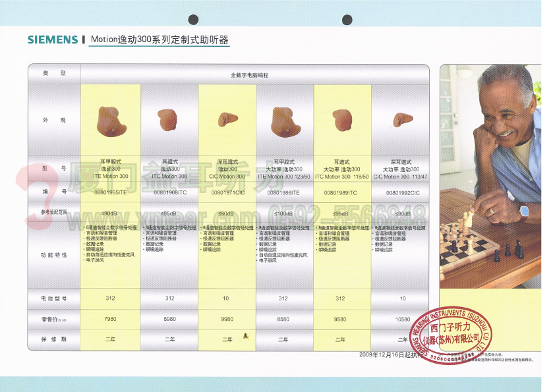Image resolution: width=555 pixels, height=392 pixels.
Task: Select product code '00801989ITC'
Action: click(x=341, y=192)
